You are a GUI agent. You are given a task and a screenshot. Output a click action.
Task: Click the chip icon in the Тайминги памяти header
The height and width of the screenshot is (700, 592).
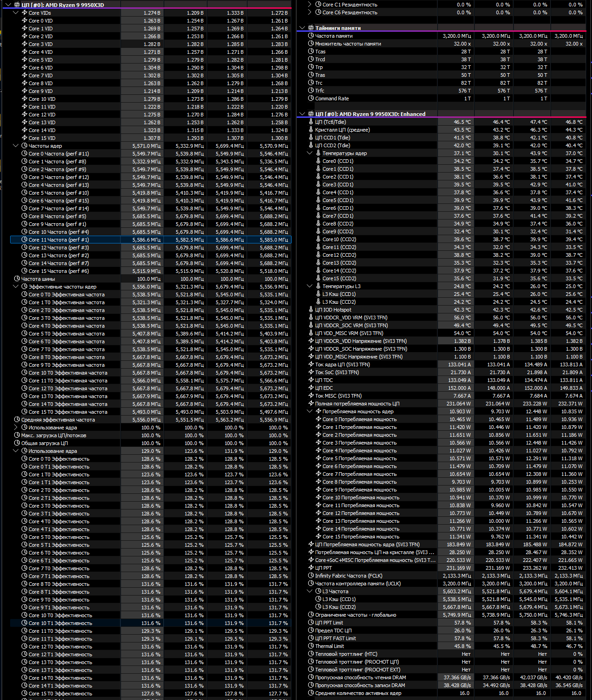[311, 28]
